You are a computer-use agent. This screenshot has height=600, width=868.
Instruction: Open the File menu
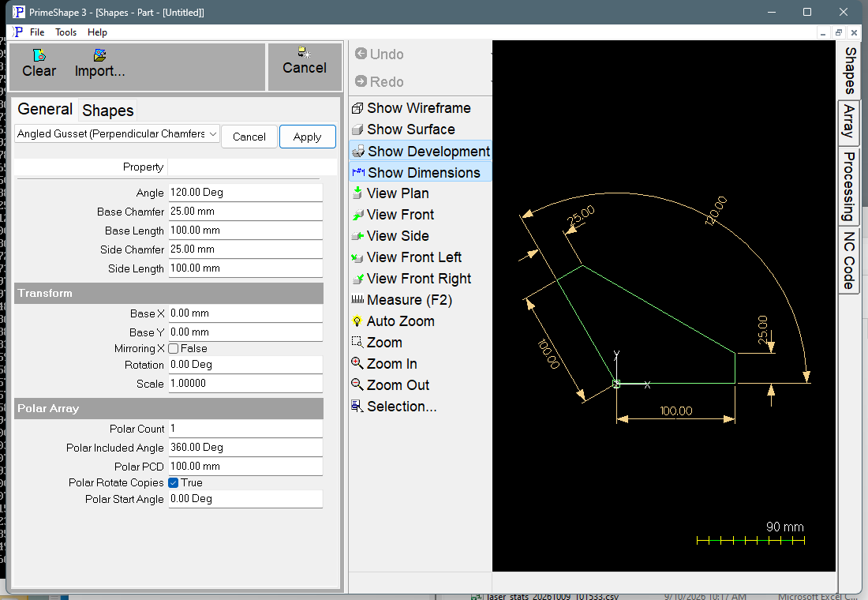37,32
